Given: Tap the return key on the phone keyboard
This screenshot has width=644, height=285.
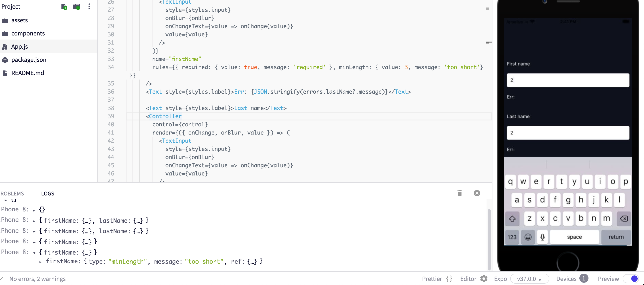Looking at the screenshot, I should click(x=616, y=237).
